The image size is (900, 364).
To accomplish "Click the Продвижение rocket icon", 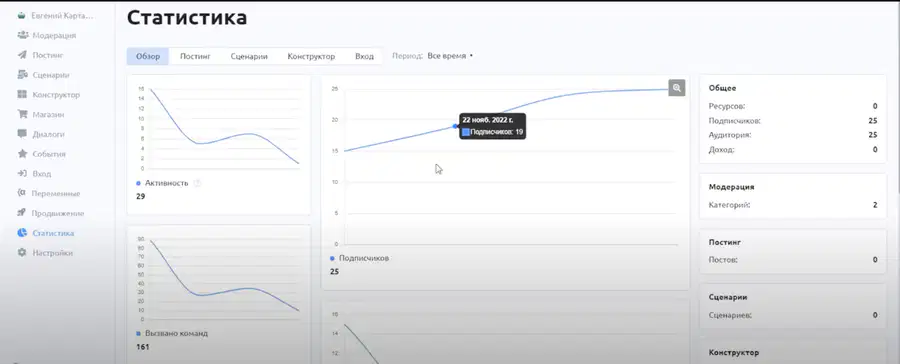I will [22, 213].
